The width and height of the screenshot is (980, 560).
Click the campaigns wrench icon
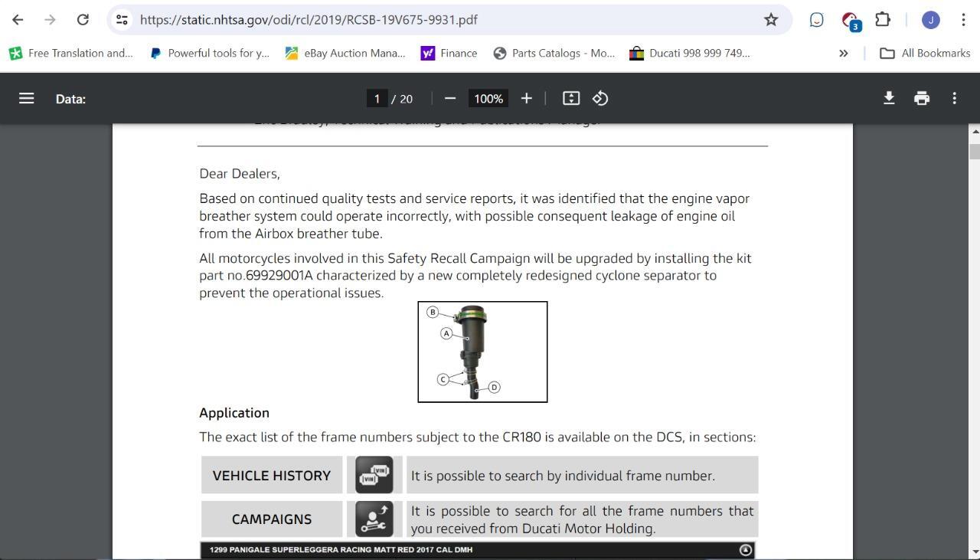coord(374,519)
